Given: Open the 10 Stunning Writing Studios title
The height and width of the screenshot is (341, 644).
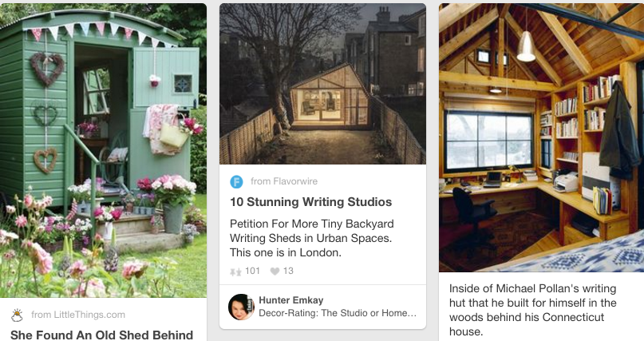Looking at the screenshot, I should click(311, 202).
